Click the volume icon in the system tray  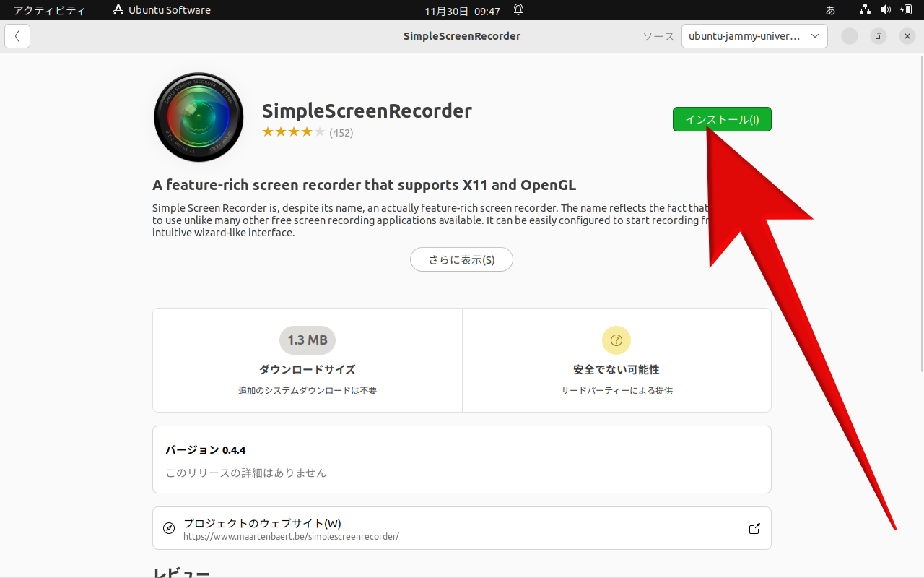pyautogui.click(x=886, y=9)
